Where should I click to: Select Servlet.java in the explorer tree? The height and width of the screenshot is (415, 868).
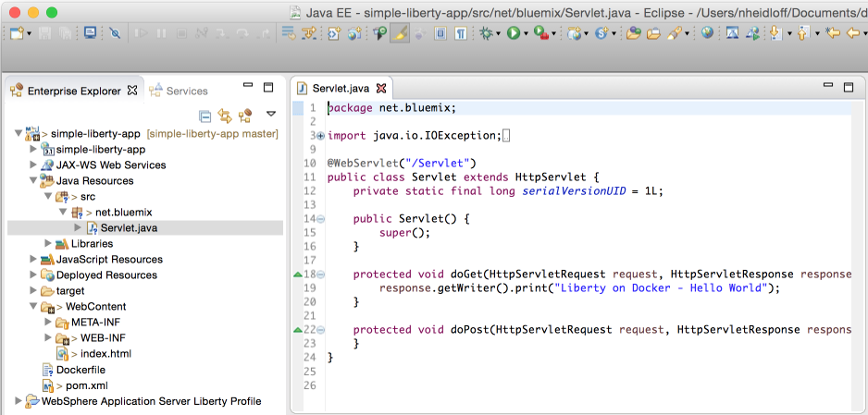pyautogui.click(x=129, y=227)
